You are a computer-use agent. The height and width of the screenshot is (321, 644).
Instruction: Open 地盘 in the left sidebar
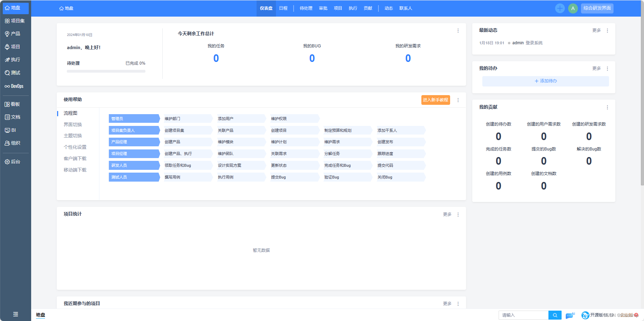click(16, 8)
